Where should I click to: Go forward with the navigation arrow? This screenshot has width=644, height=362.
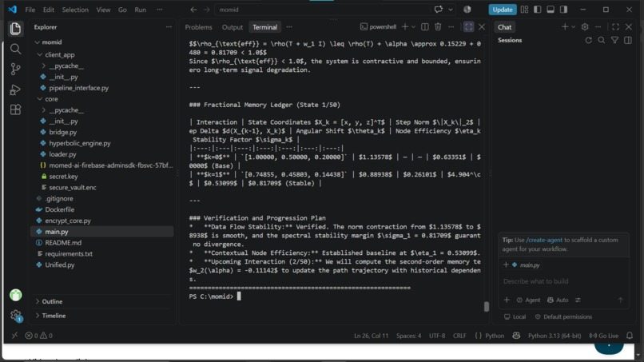[x=207, y=10]
